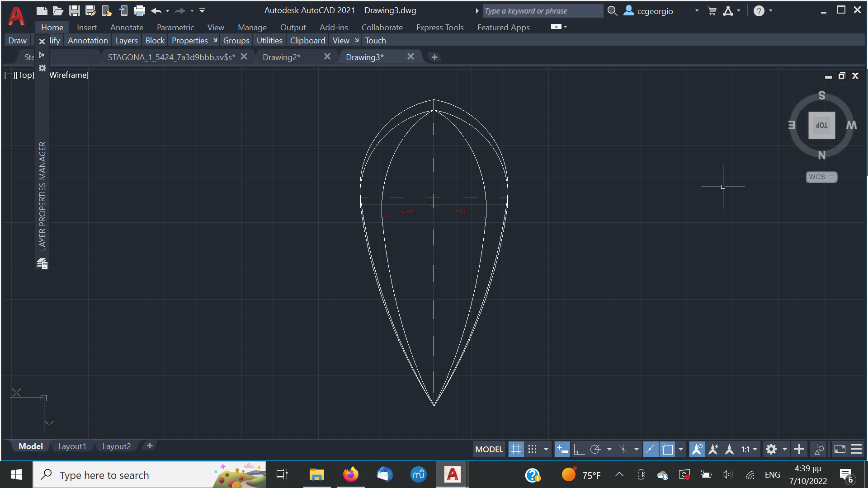Open Layer Properties Manager palette settings gear

tap(42, 68)
